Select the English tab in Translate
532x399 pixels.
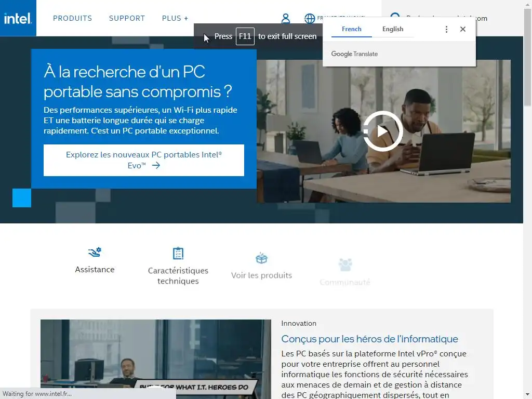(x=393, y=29)
